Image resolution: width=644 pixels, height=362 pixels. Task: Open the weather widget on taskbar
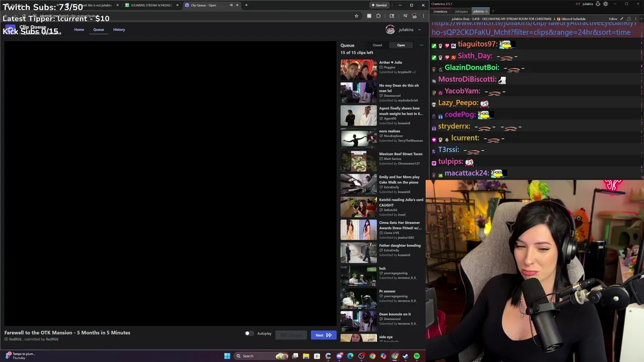[20, 356]
